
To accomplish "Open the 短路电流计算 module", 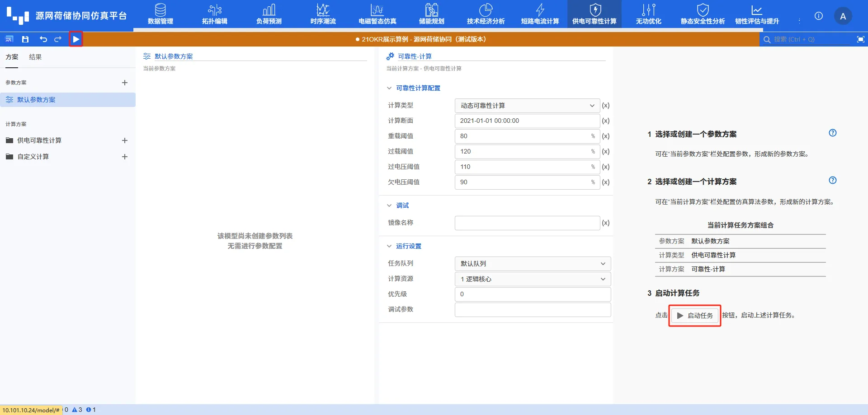I will click(x=540, y=14).
